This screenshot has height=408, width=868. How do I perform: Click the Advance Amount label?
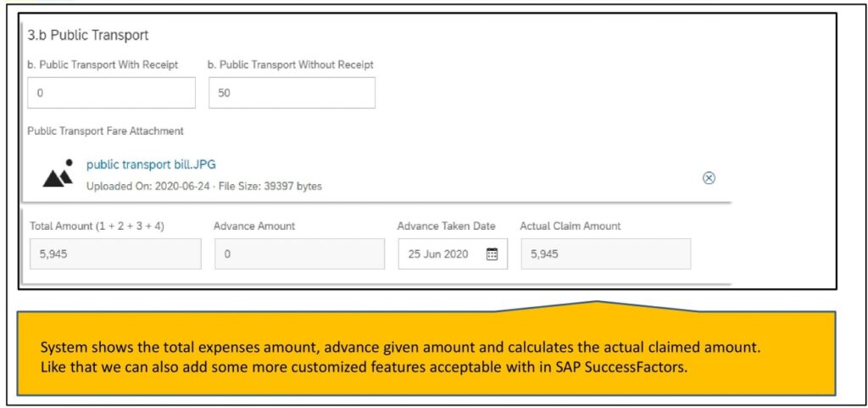pos(254,226)
